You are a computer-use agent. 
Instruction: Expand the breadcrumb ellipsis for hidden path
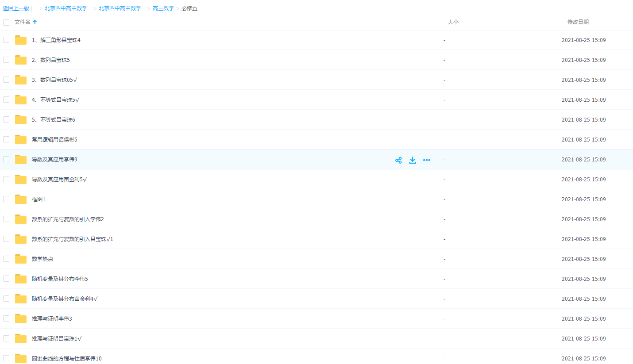tap(35, 8)
